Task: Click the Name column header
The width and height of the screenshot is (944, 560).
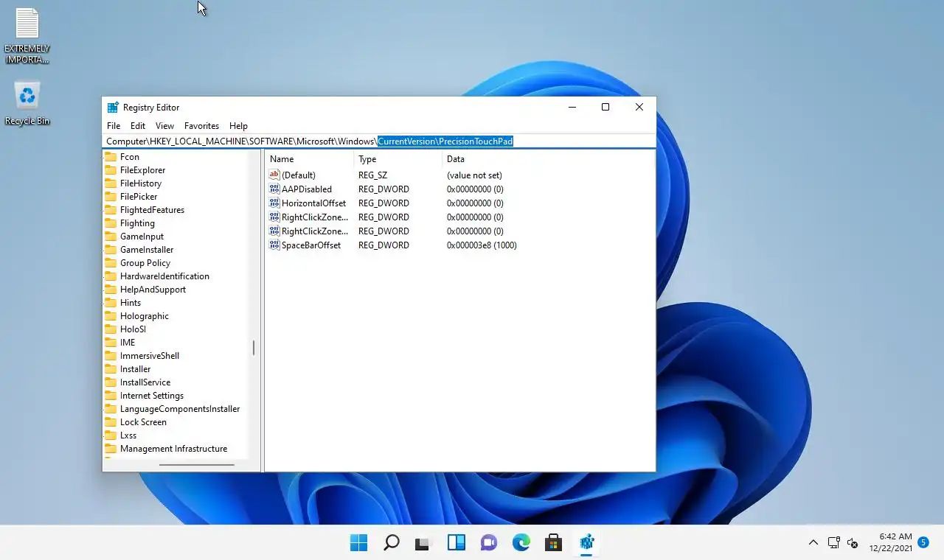Action: pos(309,159)
